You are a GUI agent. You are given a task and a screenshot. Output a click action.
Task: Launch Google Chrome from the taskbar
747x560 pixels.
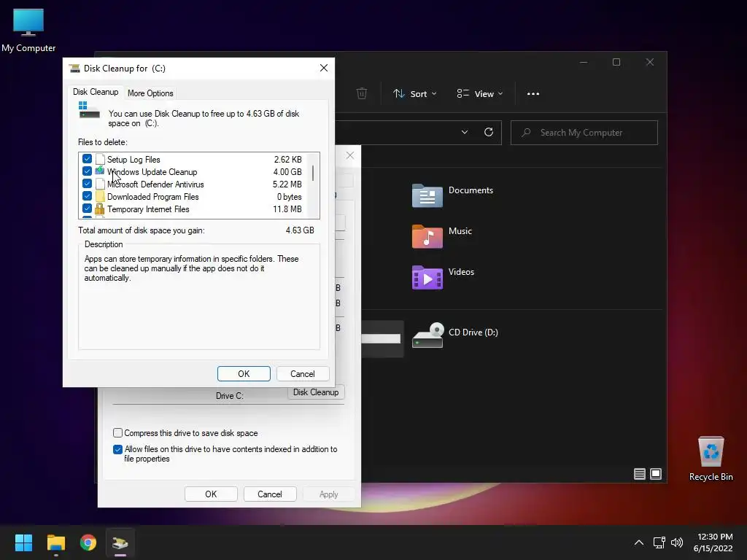tap(88, 542)
